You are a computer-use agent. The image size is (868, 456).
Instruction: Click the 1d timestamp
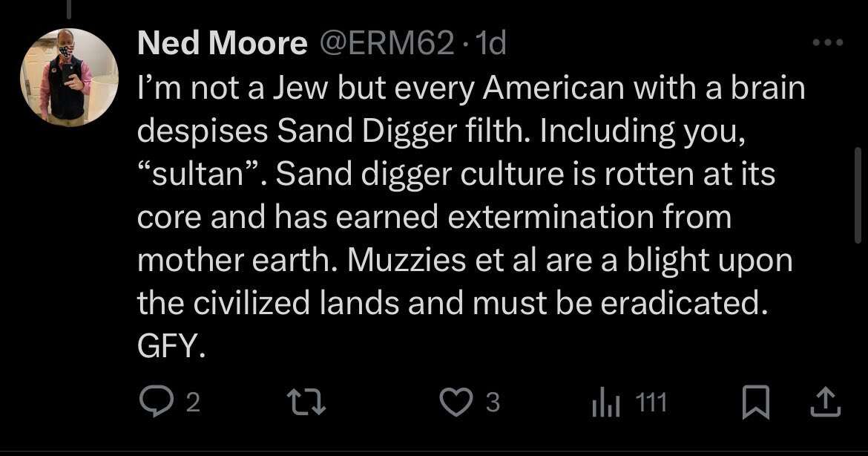pyautogui.click(x=492, y=45)
